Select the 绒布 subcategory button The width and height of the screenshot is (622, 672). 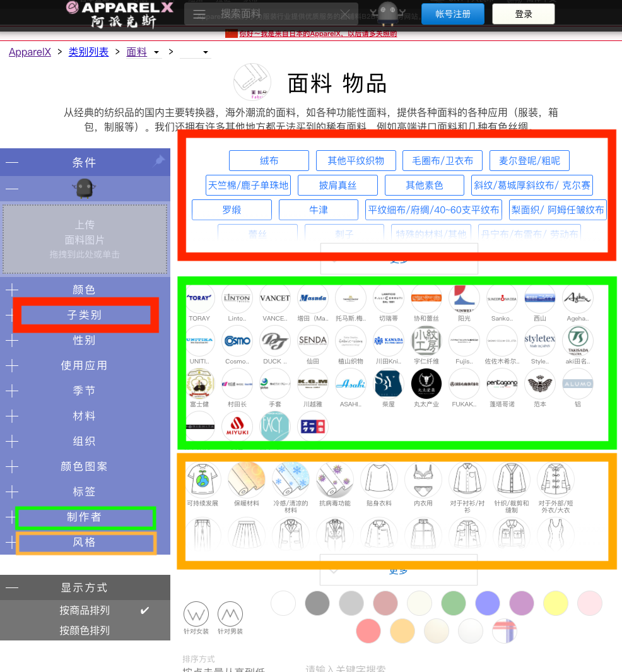tap(269, 161)
